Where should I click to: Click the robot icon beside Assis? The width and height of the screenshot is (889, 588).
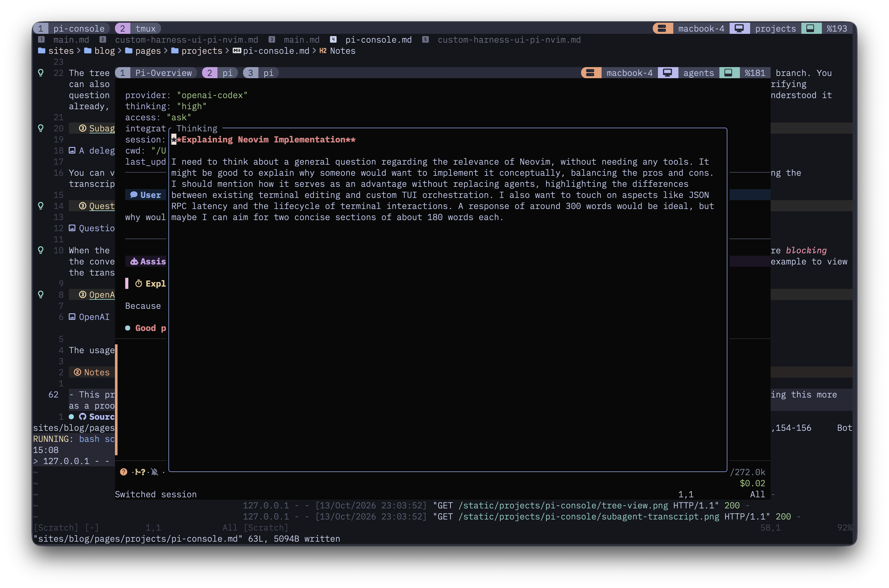(x=134, y=261)
